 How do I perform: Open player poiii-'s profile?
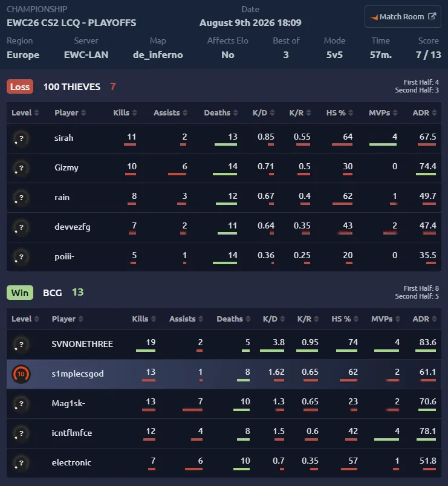[65, 257]
